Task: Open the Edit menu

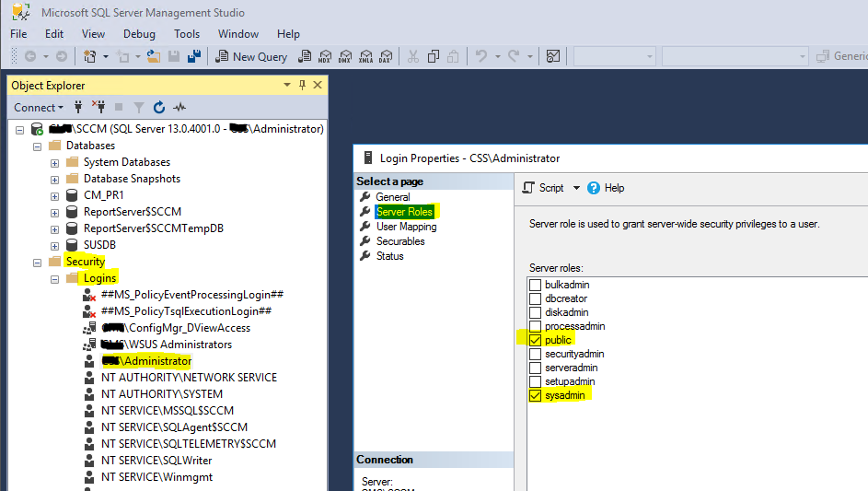Action: [x=54, y=34]
